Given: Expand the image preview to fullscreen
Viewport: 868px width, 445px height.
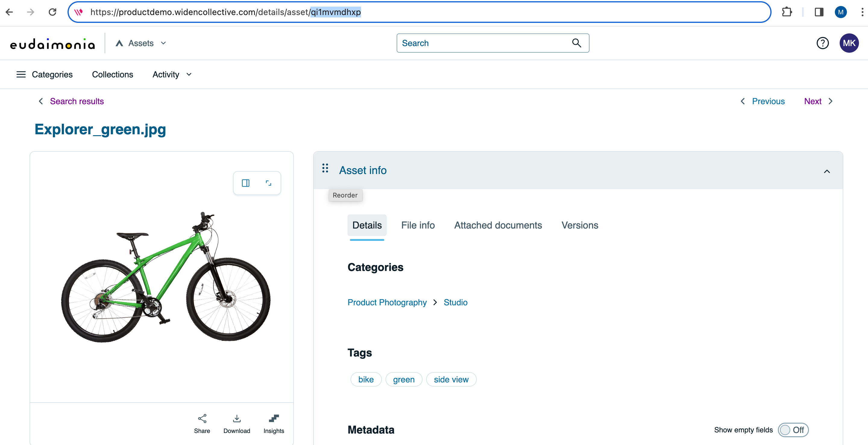Looking at the screenshot, I should click(x=269, y=183).
